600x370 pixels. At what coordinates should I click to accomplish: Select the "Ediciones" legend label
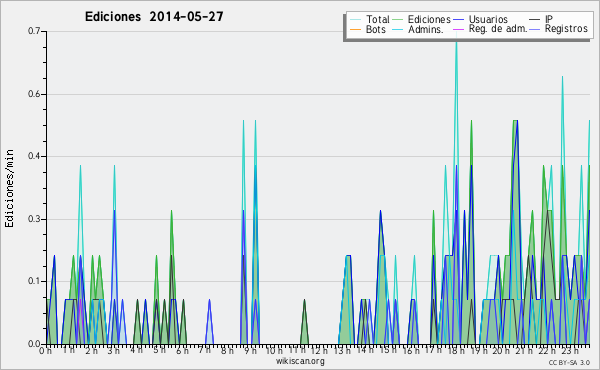pyautogui.click(x=429, y=19)
